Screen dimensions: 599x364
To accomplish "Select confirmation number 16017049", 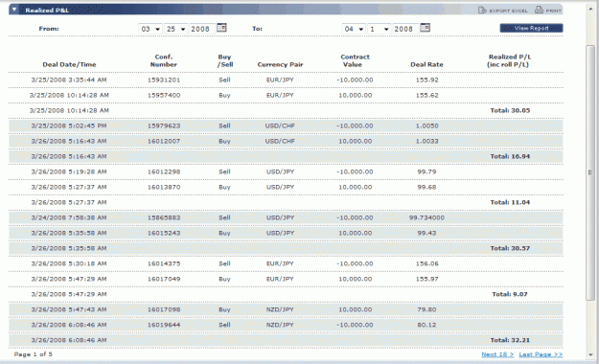I will (164, 279).
